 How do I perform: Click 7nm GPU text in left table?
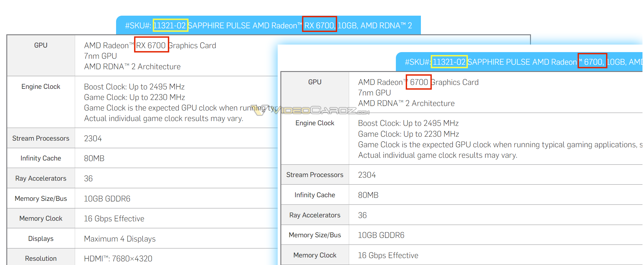click(x=100, y=56)
